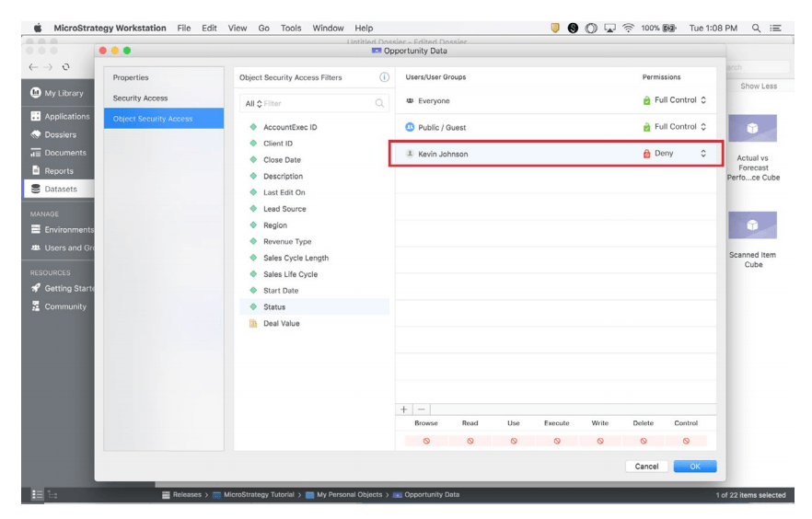Click the Scanned Item Cube icon
Screen dimensions: 812x519
click(751, 225)
